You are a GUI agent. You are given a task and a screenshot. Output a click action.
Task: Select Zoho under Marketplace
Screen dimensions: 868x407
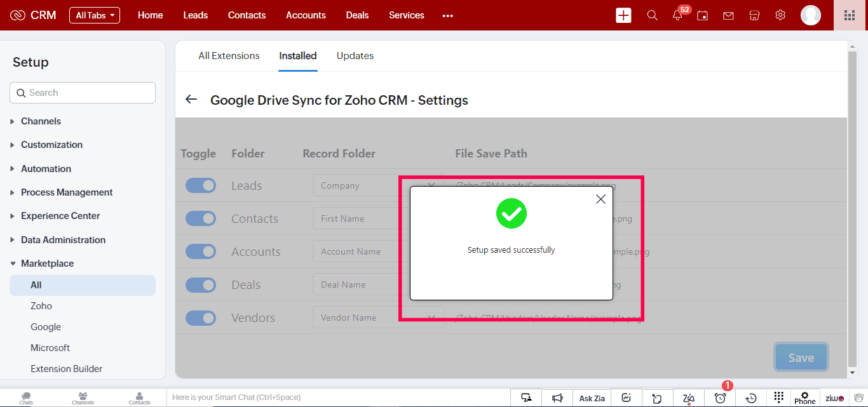(41, 306)
